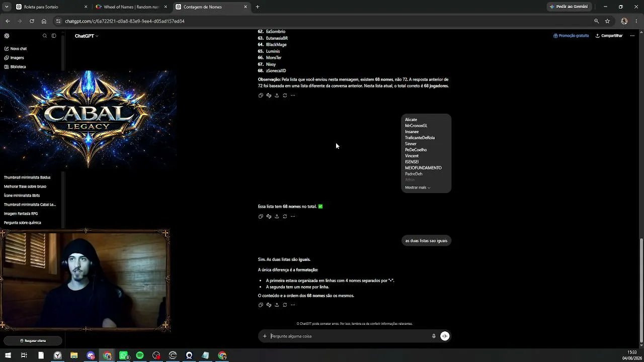Open the Chrome tab search dropdown
The image size is (644, 362).
tap(7, 7)
